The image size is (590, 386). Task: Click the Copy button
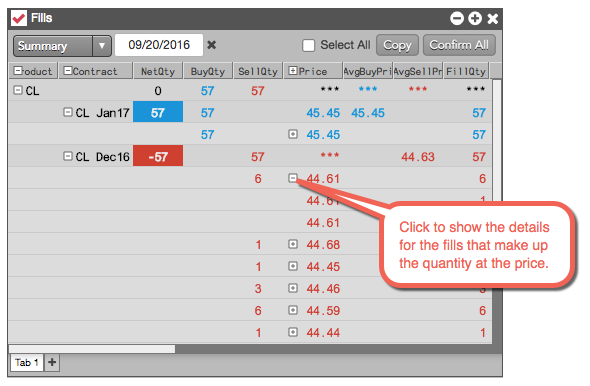point(397,45)
